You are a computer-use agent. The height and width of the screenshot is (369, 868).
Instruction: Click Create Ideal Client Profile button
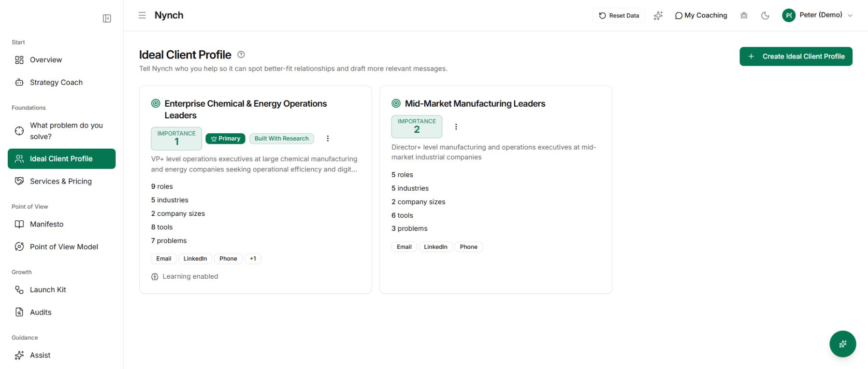(x=796, y=57)
